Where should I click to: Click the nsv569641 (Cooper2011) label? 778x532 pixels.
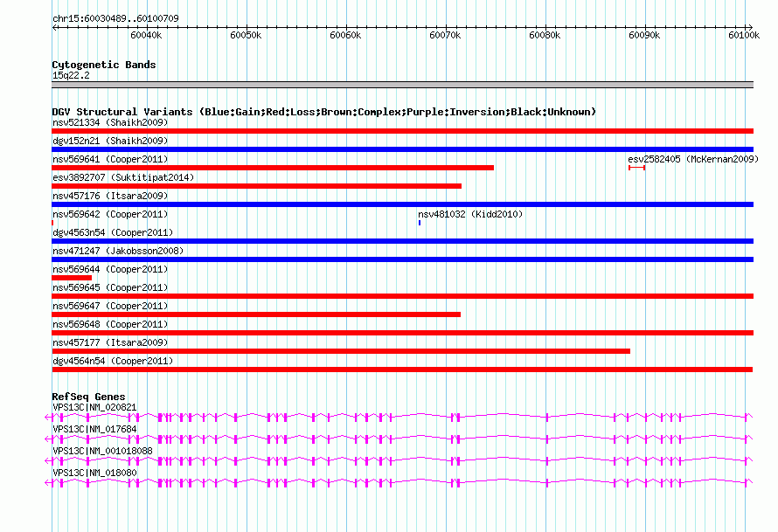coord(110,159)
